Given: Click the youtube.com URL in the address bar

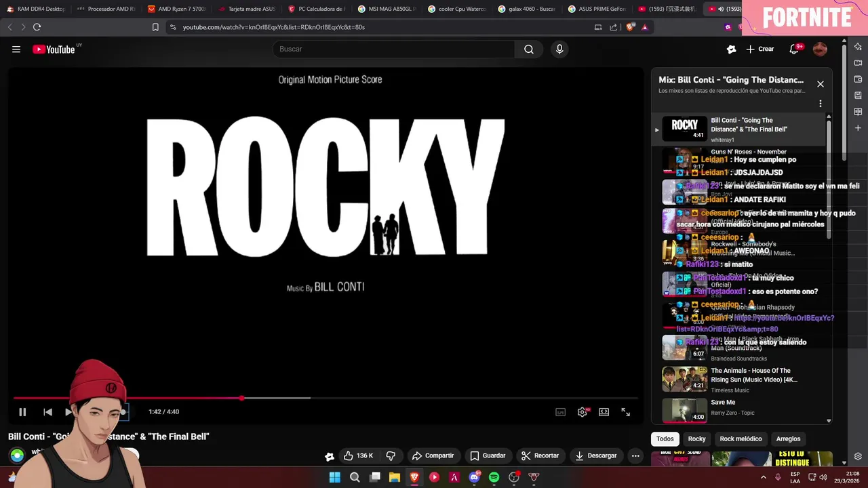Looking at the screenshot, I should [x=274, y=27].
